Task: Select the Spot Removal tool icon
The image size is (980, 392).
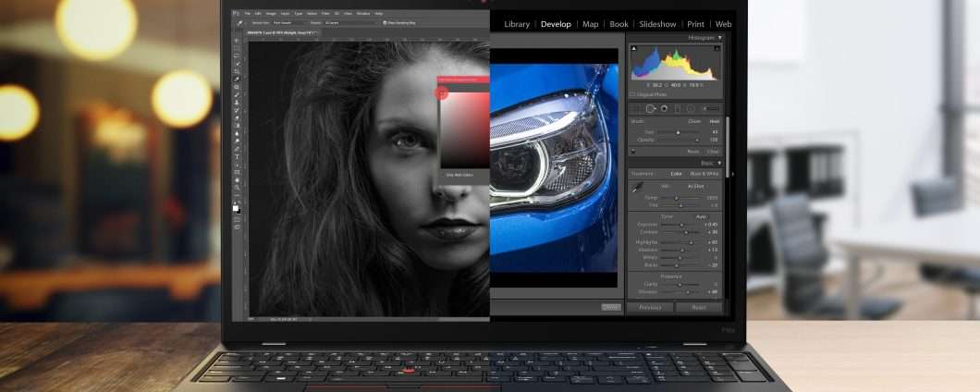Action: click(x=650, y=109)
